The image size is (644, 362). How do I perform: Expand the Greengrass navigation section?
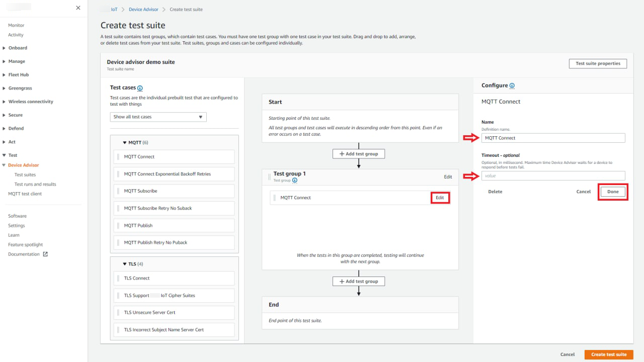4,88
